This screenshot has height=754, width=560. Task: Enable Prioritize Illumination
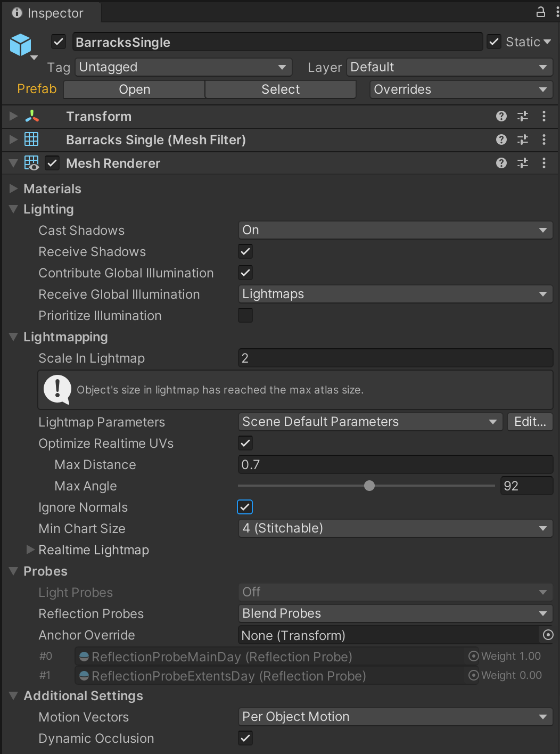coord(245,315)
